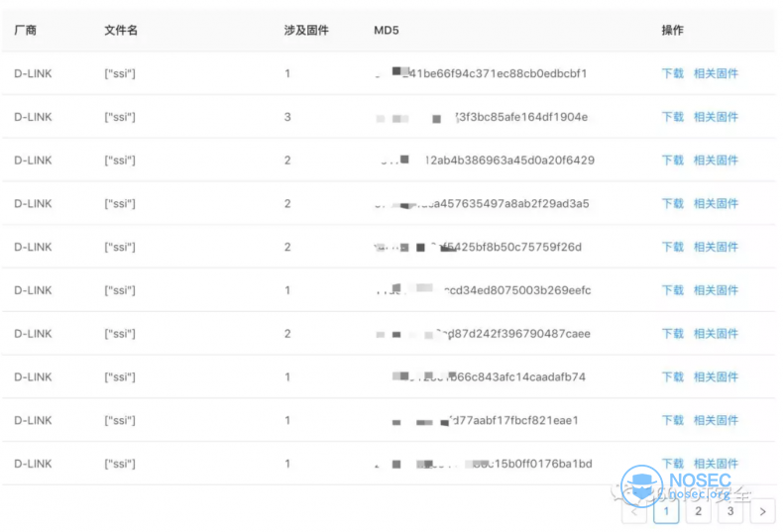Image resolution: width=783 pixels, height=532 pixels.
Task: Click 下载 for MD5 ending a457635497a8ab2f29ad3a5
Action: tap(672, 204)
